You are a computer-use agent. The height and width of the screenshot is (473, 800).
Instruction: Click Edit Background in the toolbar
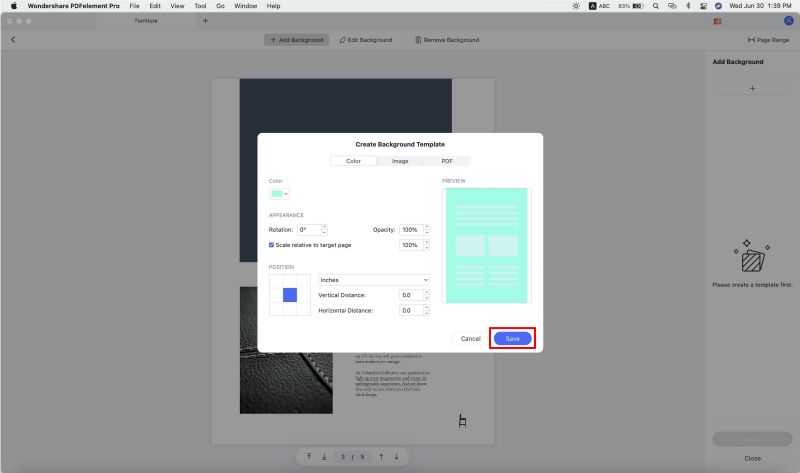click(366, 40)
